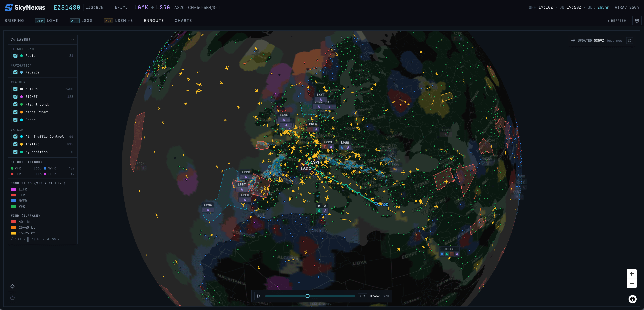Click the OEJN delivery badge D
Screen dimensions: 644x310
442,254
